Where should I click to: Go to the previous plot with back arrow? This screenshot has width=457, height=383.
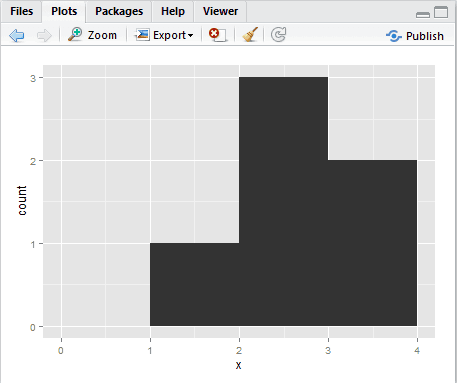(x=17, y=35)
